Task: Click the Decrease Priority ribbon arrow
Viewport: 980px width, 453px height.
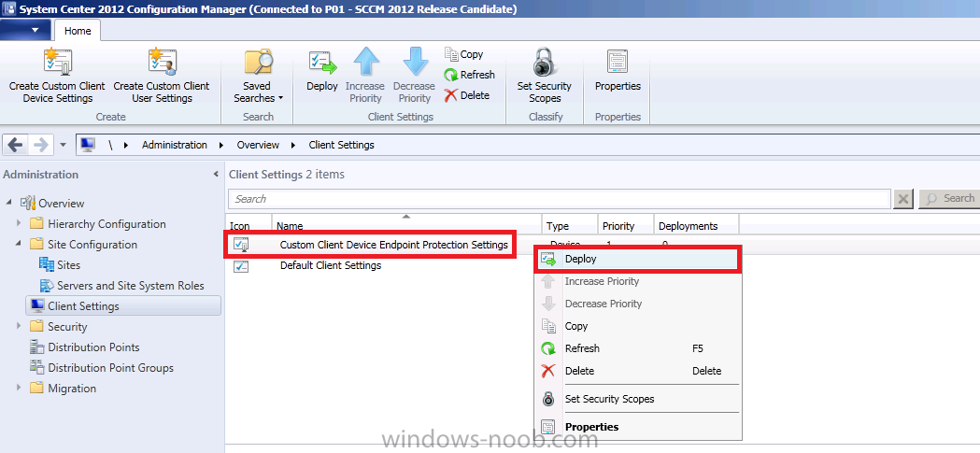Action: tap(415, 63)
